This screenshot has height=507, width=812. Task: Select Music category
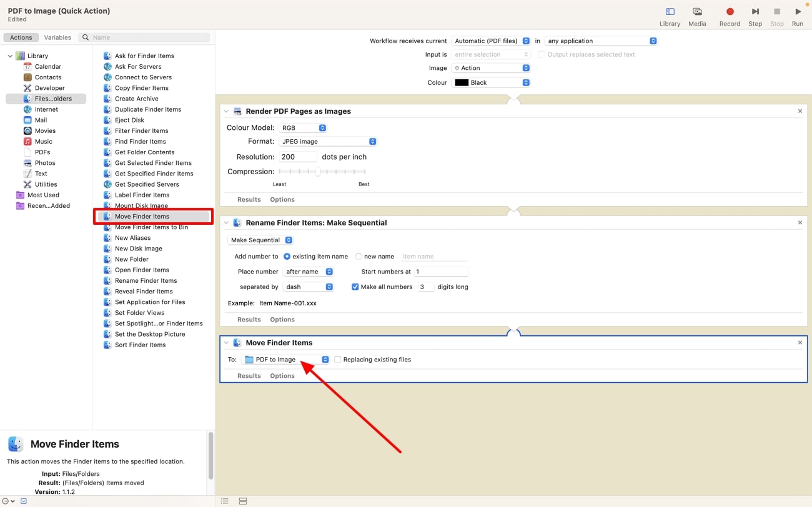point(43,141)
